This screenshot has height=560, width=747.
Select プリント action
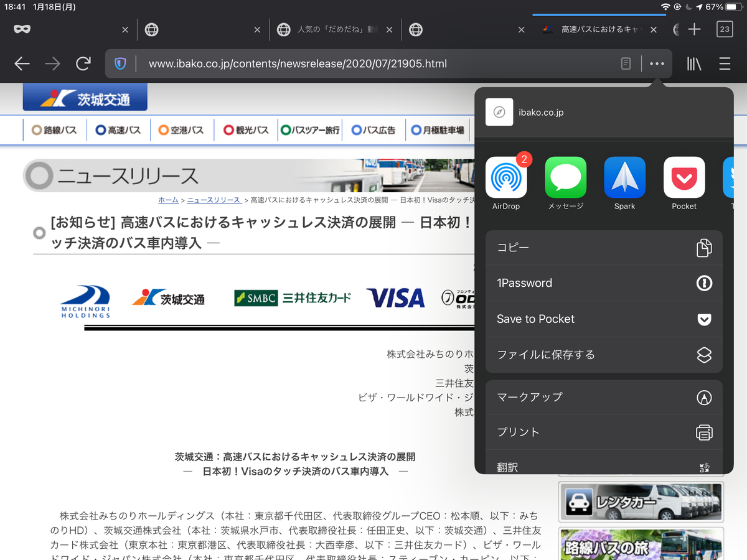[604, 432]
